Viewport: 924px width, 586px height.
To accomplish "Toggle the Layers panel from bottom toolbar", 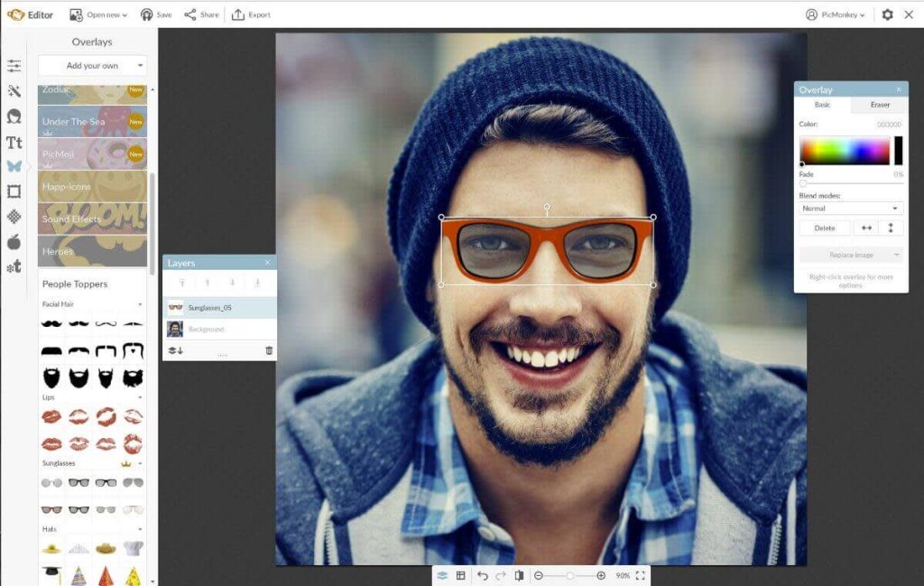I will (441, 574).
